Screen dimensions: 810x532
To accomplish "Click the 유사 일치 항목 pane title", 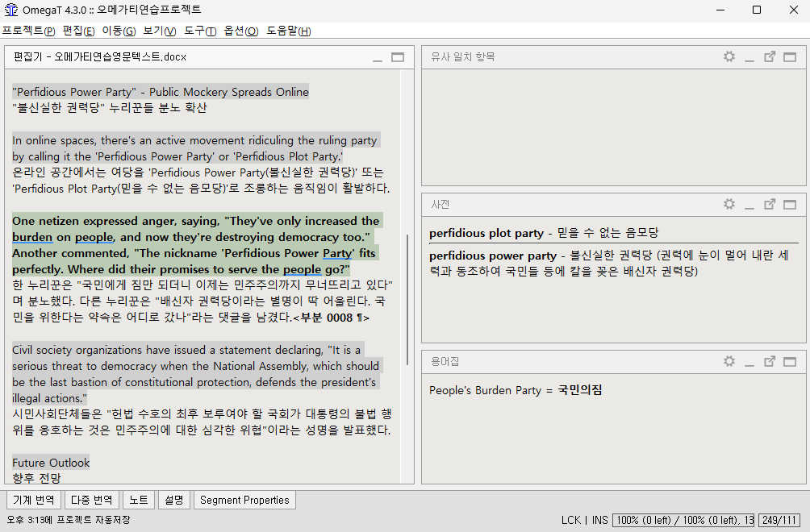I will tap(463, 56).
